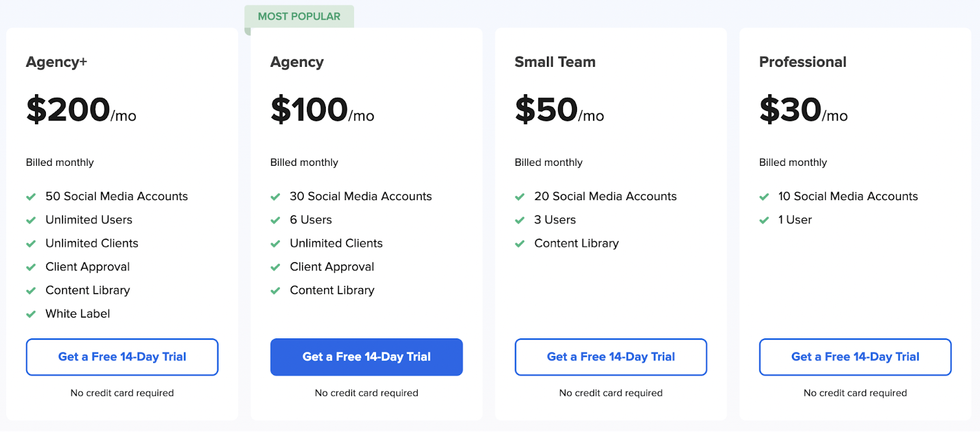
Task: Click the checkmark beside Content Library in Small Team
Action: [519, 243]
